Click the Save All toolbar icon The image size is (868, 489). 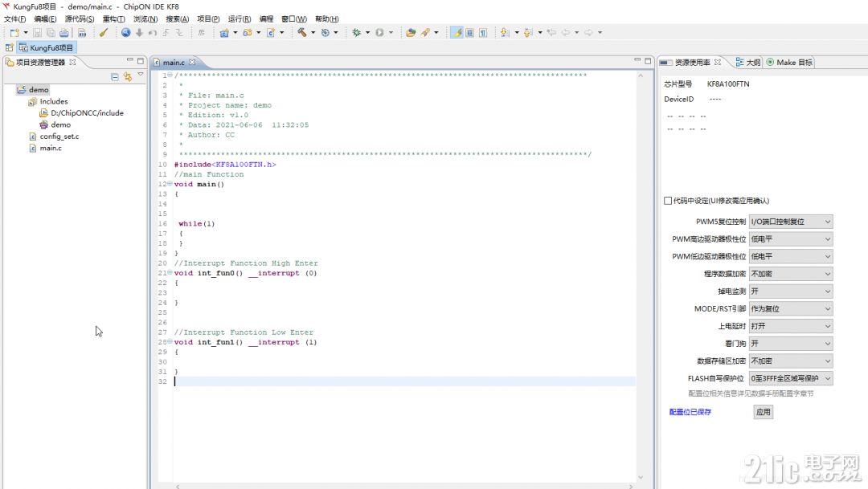51,33
